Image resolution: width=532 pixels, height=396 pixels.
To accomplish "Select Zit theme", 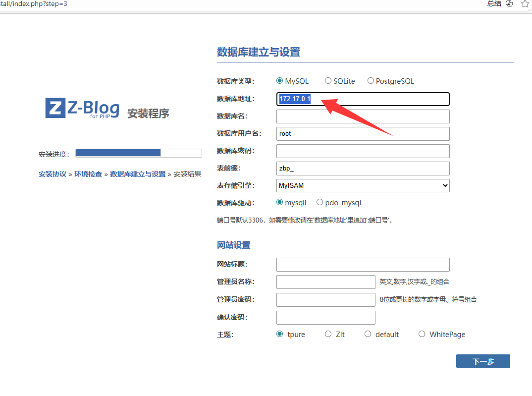I will tap(328, 334).
